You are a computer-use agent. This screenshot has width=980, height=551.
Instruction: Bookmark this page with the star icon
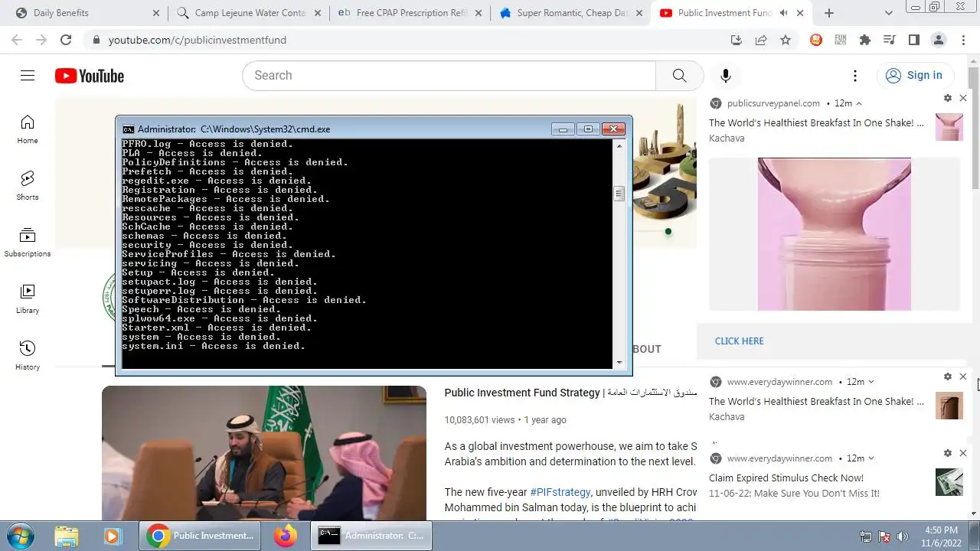[786, 40]
